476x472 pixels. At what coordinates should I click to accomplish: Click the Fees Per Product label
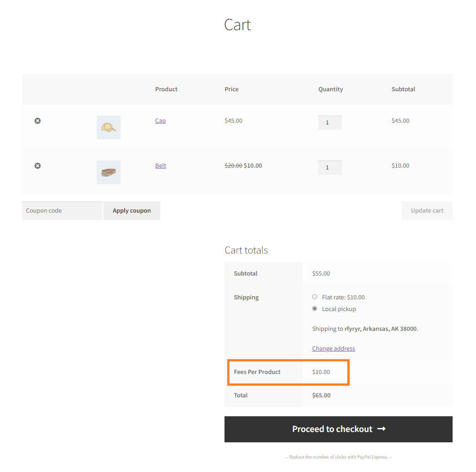(x=257, y=372)
